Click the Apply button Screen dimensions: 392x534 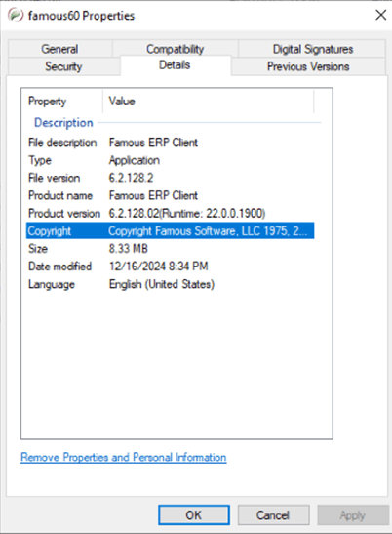(353, 514)
